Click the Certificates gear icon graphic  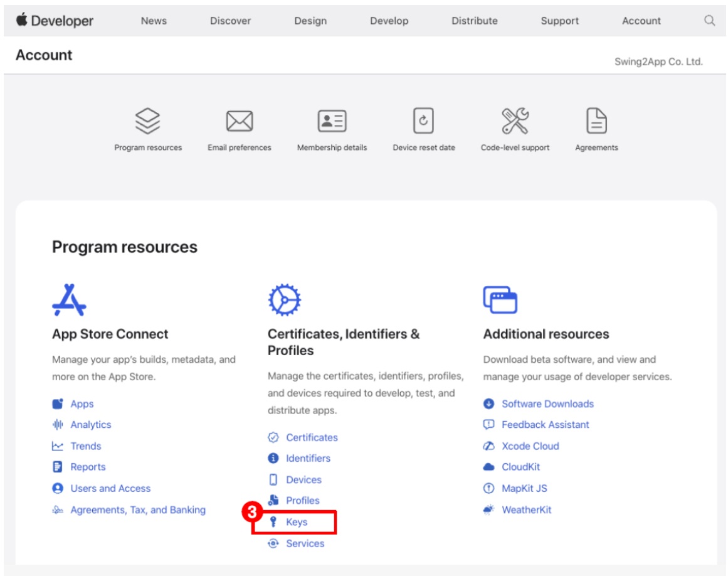click(284, 300)
